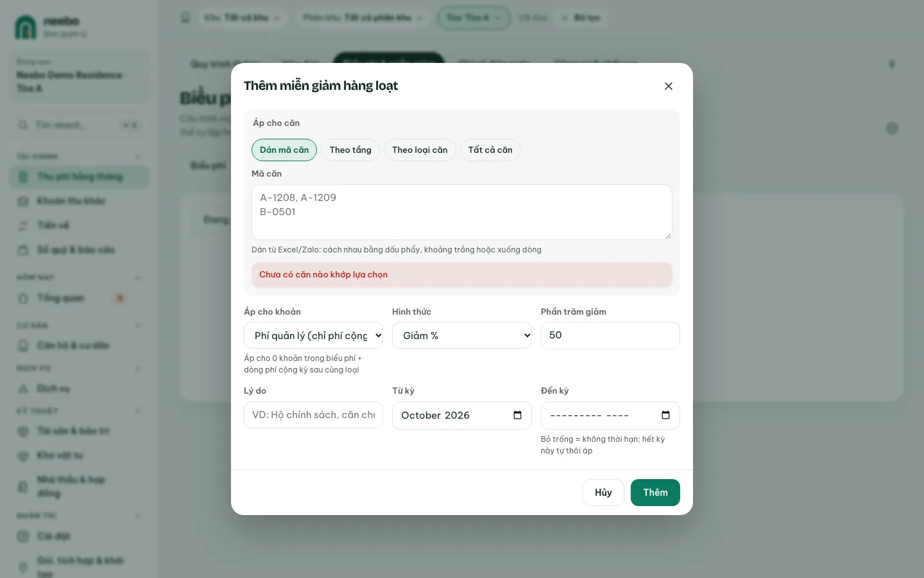Click the Phần trăm giảm field
Screen dimensions: 924x578
click(x=610, y=335)
